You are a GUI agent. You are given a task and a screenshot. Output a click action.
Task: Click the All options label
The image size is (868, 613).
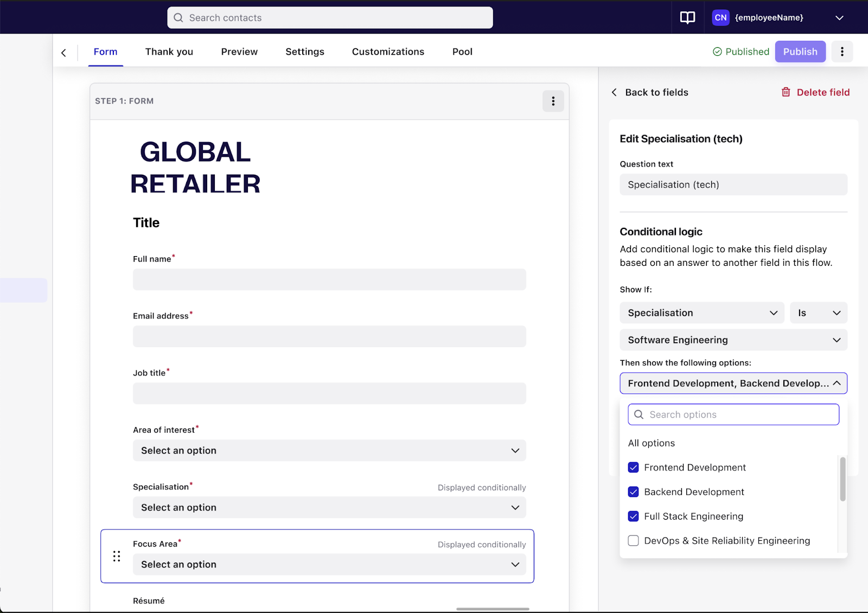pyautogui.click(x=652, y=443)
